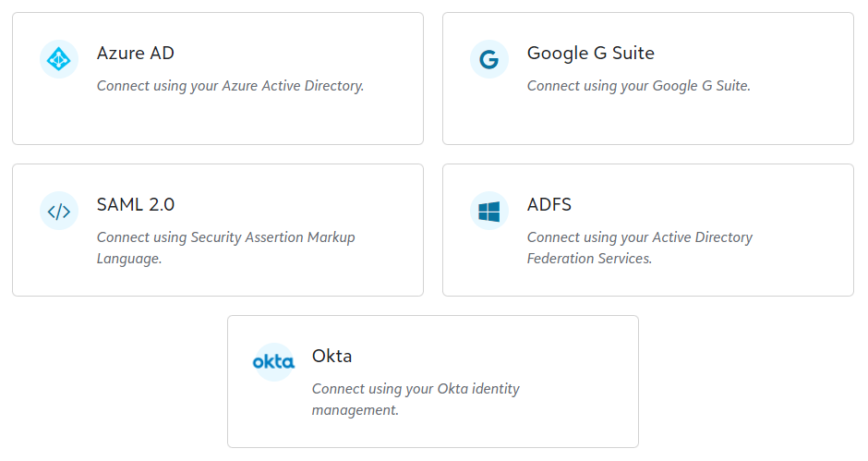Click the Okta identity management description
Viewport: 868px width, 461px height.
[x=416, y=399]
